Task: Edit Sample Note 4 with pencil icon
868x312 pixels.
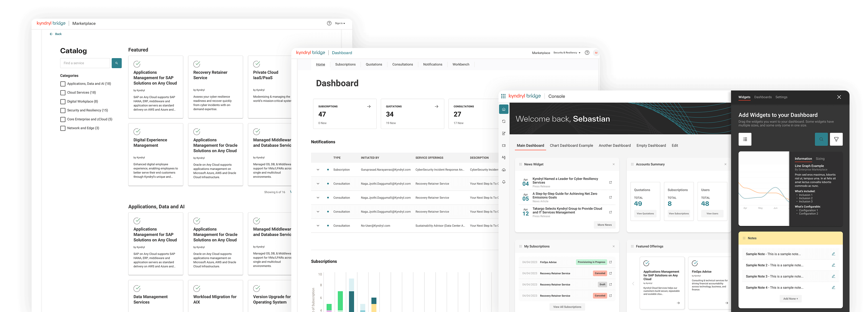Action: coord(834,287)
